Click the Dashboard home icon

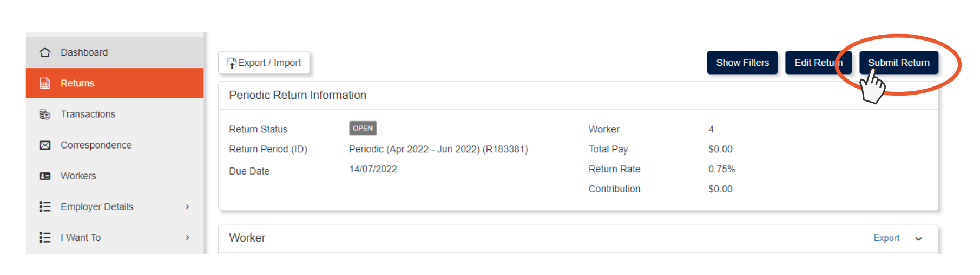45,52
